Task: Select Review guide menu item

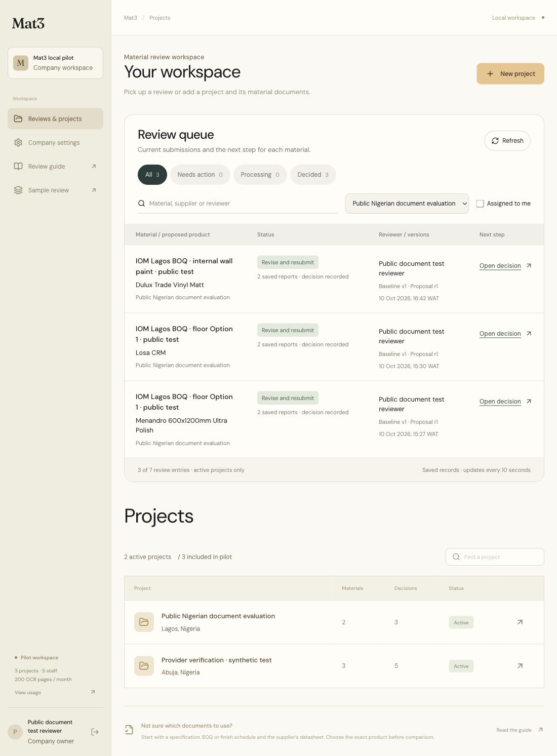Action: point(55,166)
